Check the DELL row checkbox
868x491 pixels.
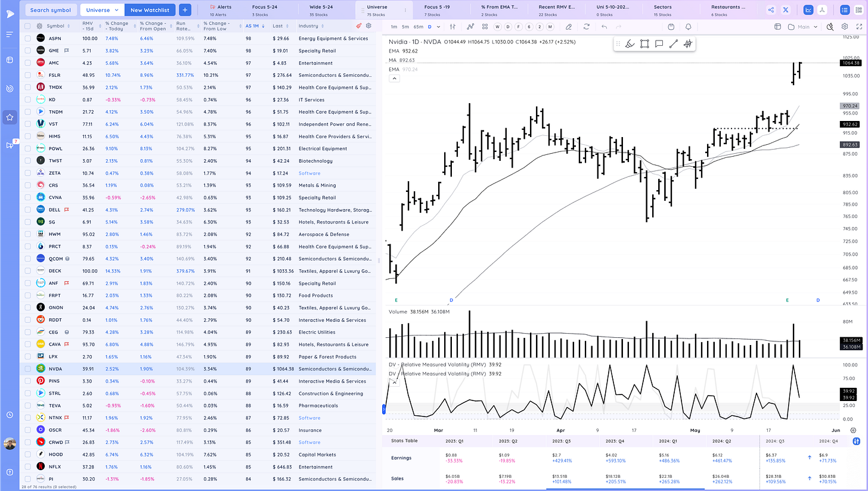click(x=27, y=210)
